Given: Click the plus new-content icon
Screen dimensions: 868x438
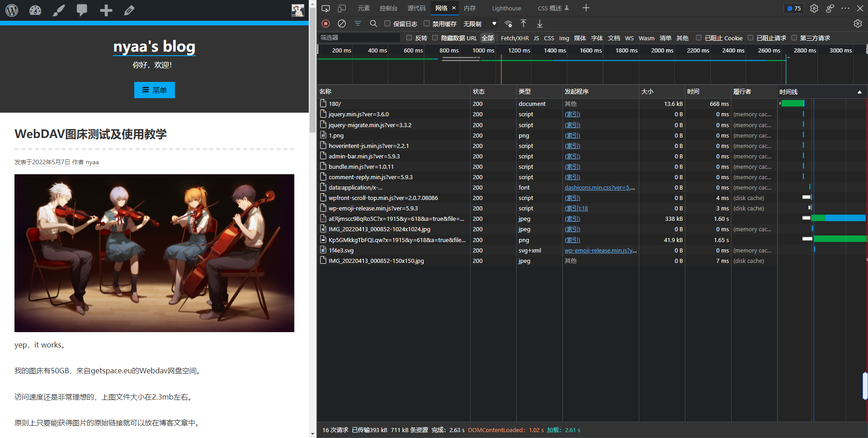Looking at the screenshot, I should click(x=106, y=10).
